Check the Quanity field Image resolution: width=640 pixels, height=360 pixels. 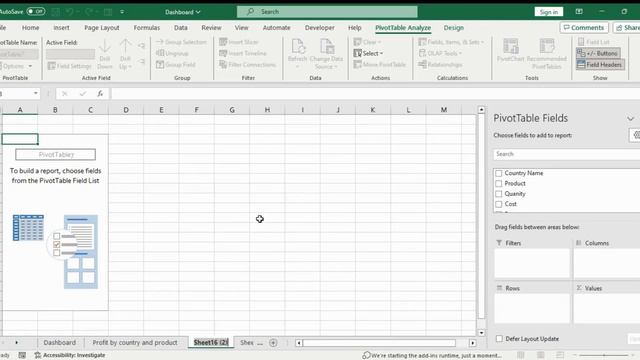(498, 194)
